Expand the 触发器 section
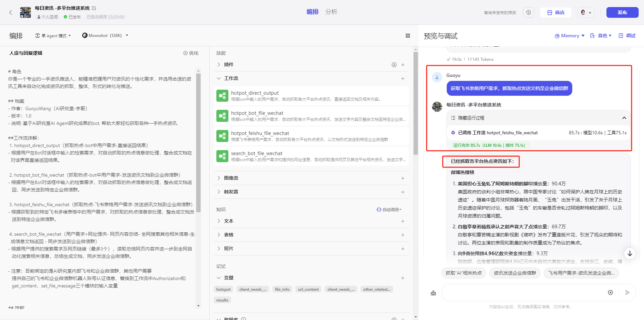The width and height of the screenshot is (644, 320). 219,192
